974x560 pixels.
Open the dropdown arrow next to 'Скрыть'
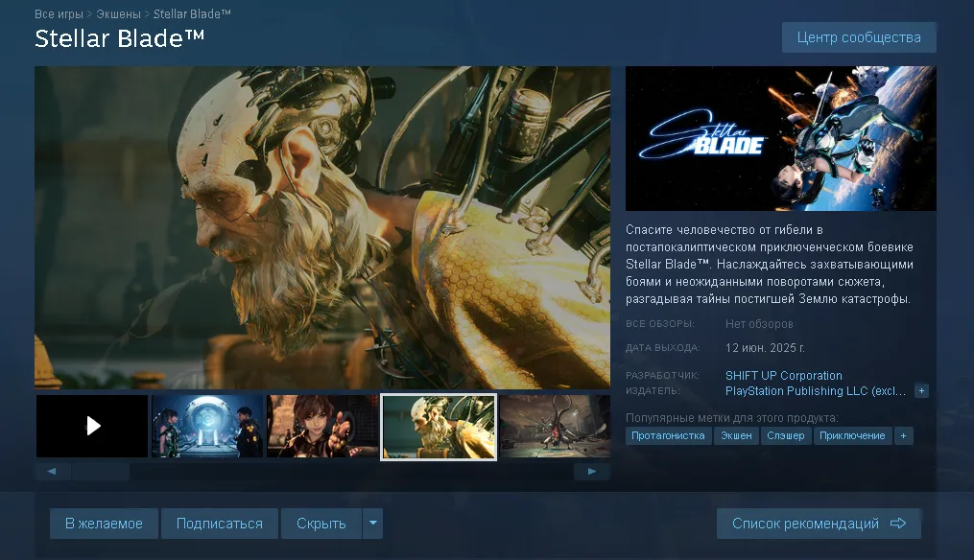pyautogui.click(x=372, y=524)
